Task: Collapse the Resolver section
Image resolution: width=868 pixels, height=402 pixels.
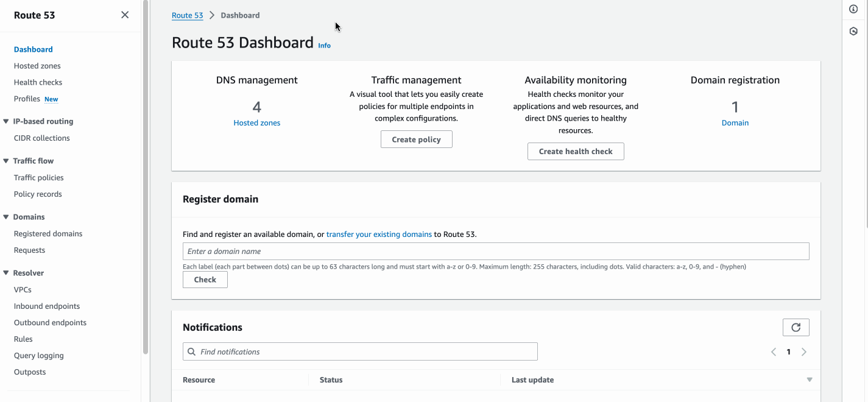Action: [6, 273]
